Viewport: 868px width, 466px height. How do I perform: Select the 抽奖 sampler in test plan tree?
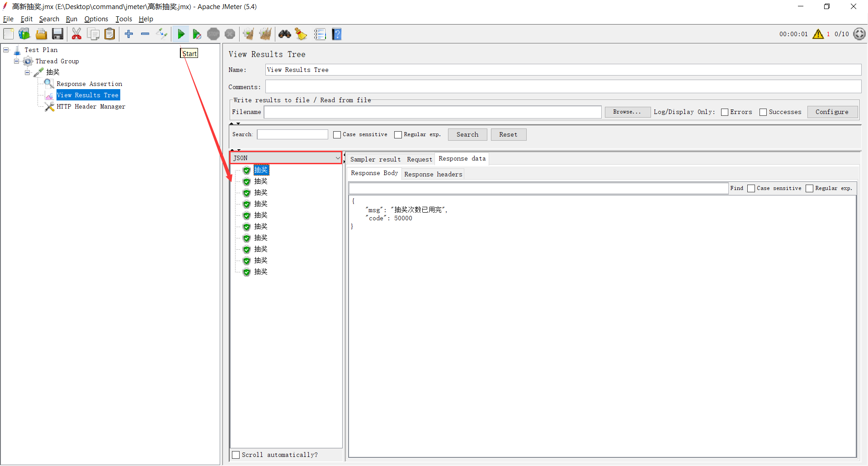pos(53,72)
